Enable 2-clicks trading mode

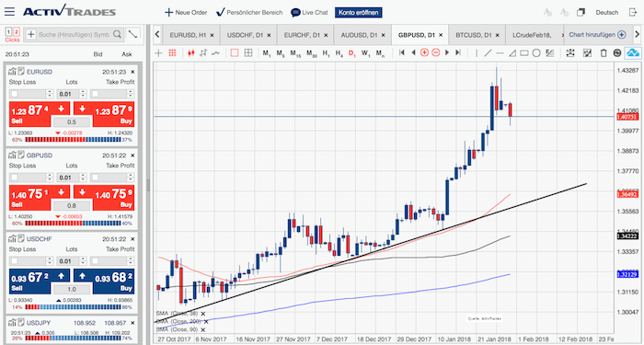click(x=16, y=32)
